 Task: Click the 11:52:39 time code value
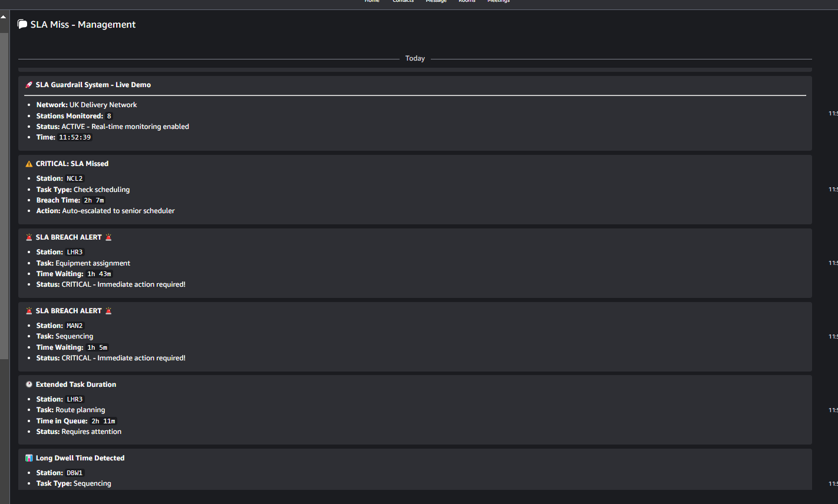point(75,137)
